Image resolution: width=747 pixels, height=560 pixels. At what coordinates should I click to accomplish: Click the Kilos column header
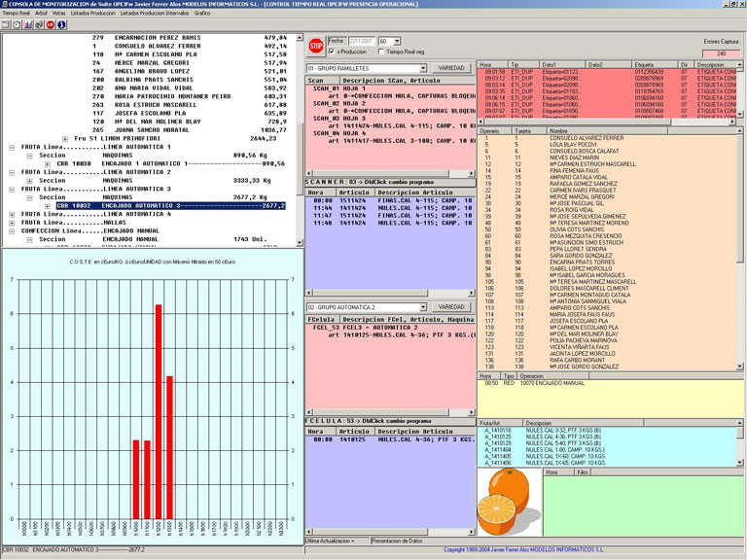click(x=582, y=472)
